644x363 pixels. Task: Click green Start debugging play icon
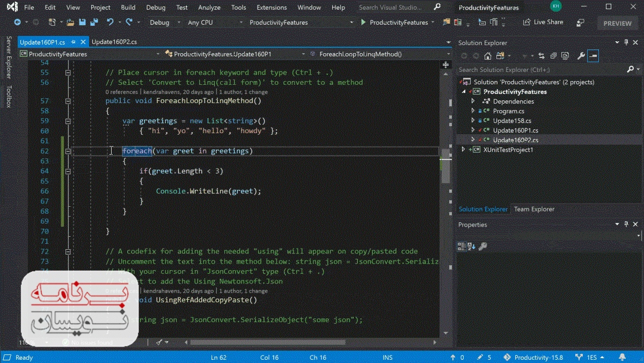coord(363,23)
